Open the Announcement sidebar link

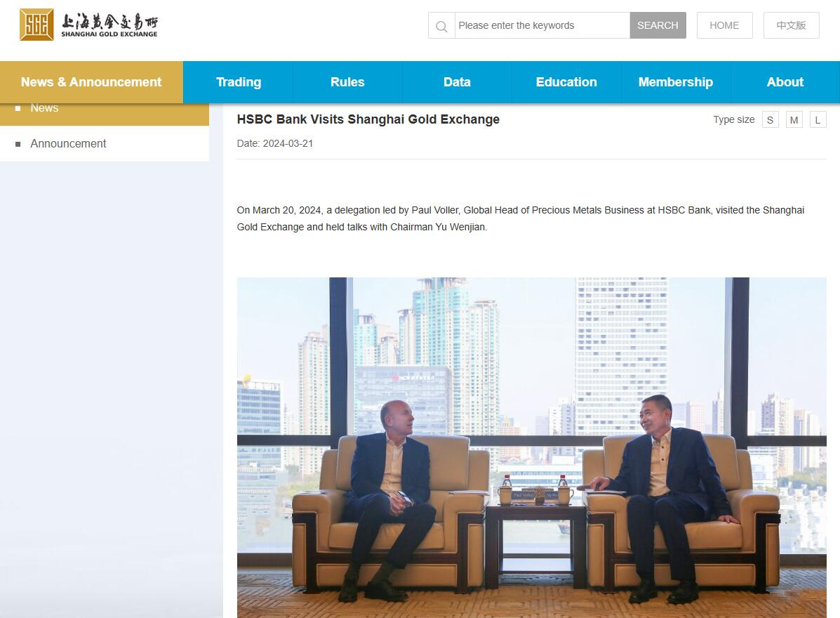click(x=68, y=144)
